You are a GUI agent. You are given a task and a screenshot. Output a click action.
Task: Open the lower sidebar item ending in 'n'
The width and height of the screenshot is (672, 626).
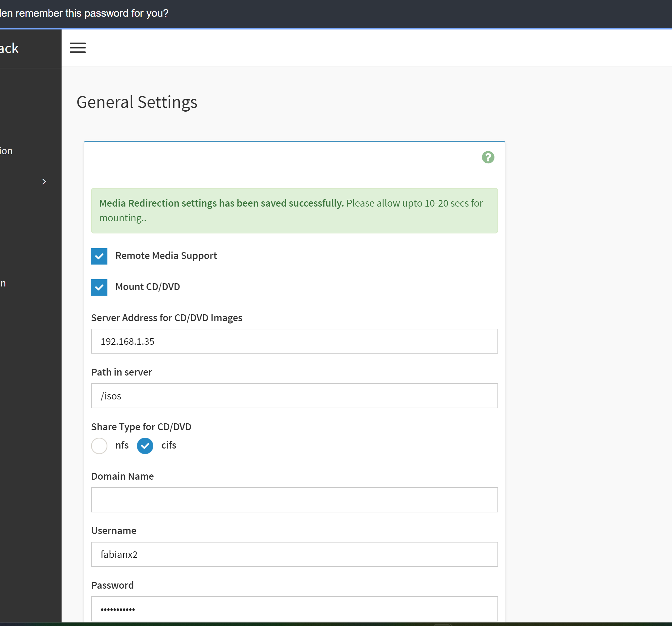click(x=3, y=283)
